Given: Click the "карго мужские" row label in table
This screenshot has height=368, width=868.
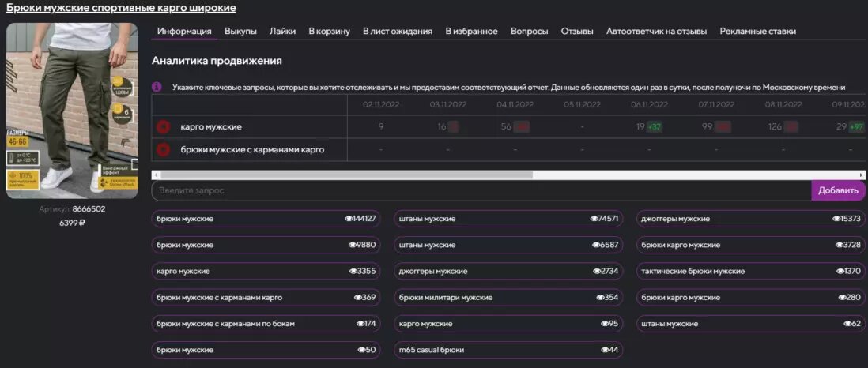Looking at the screenshot, I should [x=211, y=126].
